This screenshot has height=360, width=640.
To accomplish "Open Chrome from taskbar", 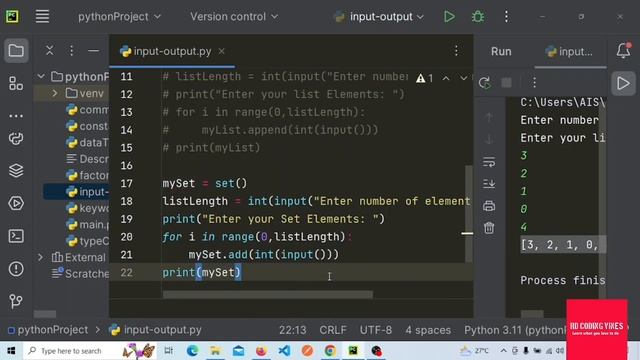I will 330,351.
